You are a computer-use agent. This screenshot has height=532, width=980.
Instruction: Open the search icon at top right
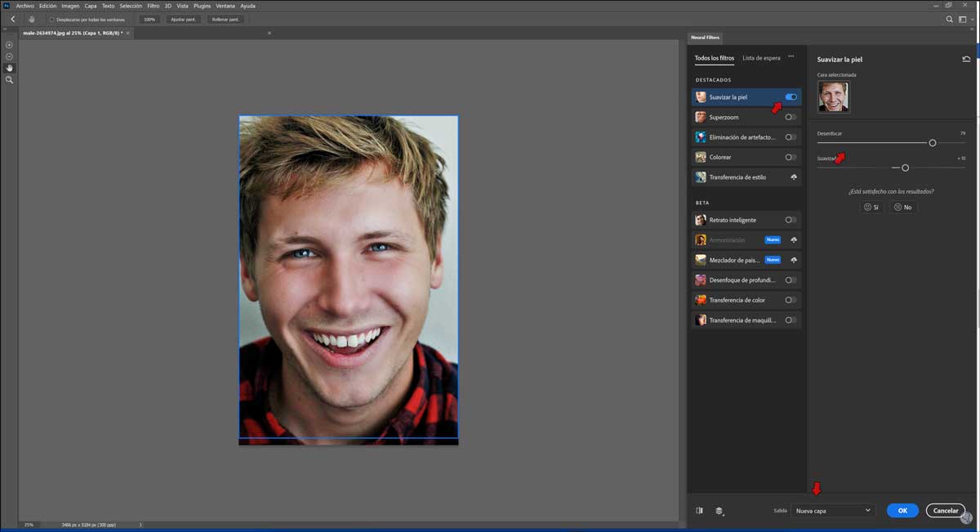pos(949,19)
